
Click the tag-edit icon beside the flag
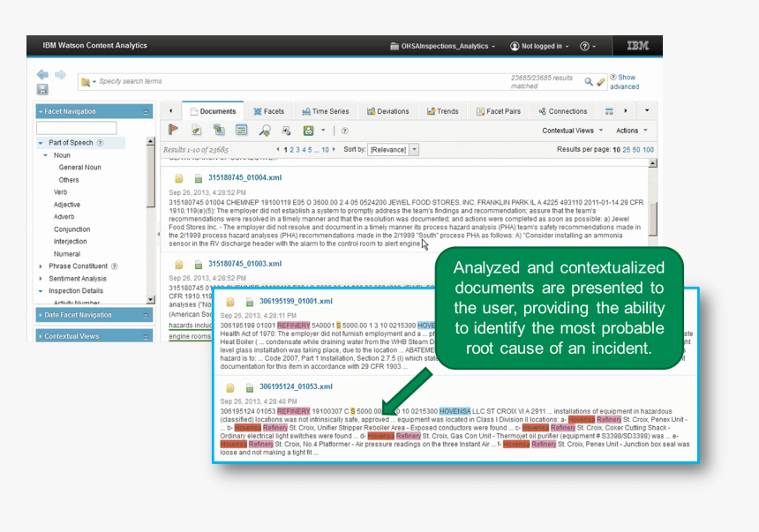[x=196, y=130]
